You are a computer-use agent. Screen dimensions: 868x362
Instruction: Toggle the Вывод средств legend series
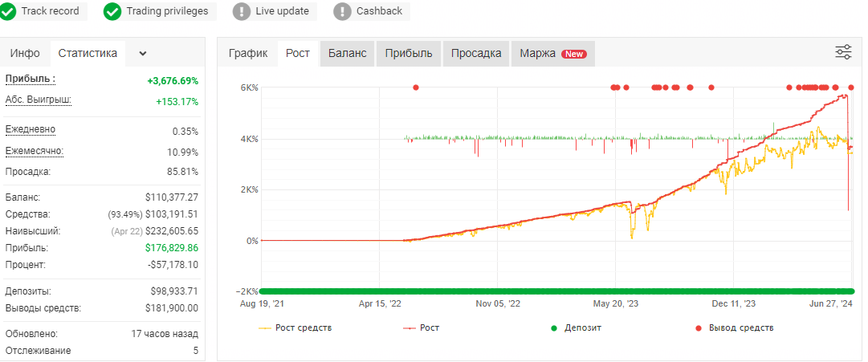pos(733,327)
